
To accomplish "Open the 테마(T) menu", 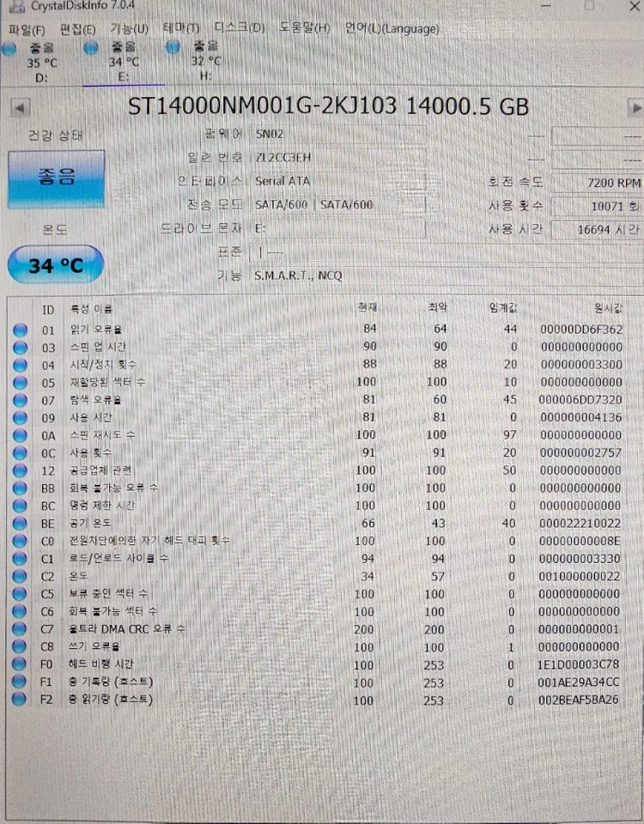I will coord(181,28).
